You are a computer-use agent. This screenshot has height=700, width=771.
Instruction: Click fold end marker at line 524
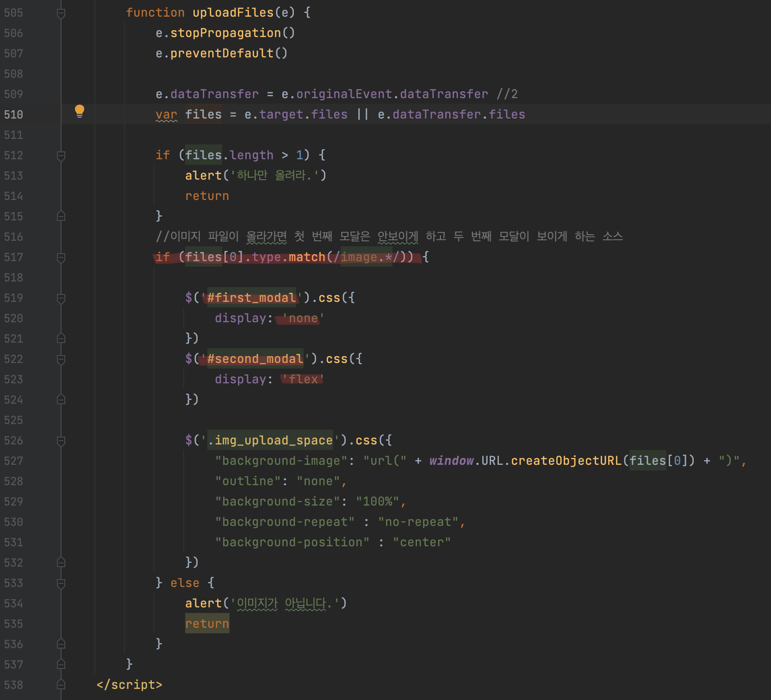pyautogui.click(x=61, y=400)
